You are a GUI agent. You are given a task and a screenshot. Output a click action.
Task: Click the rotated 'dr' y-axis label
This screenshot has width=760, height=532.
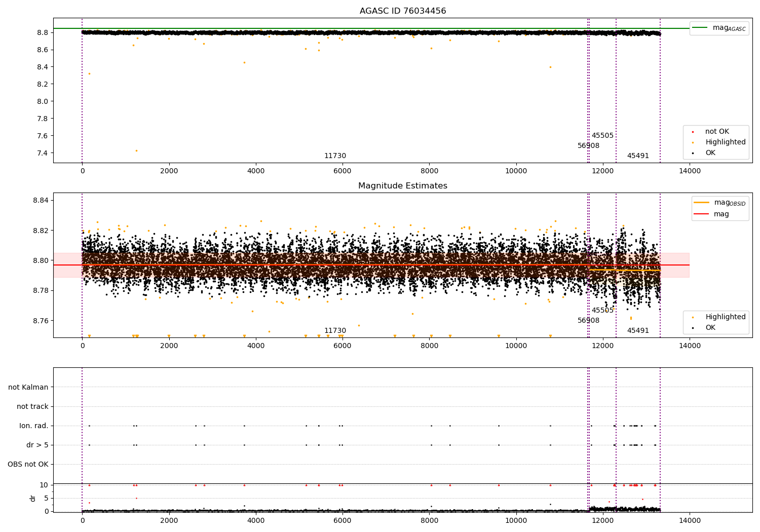(33, 498)
